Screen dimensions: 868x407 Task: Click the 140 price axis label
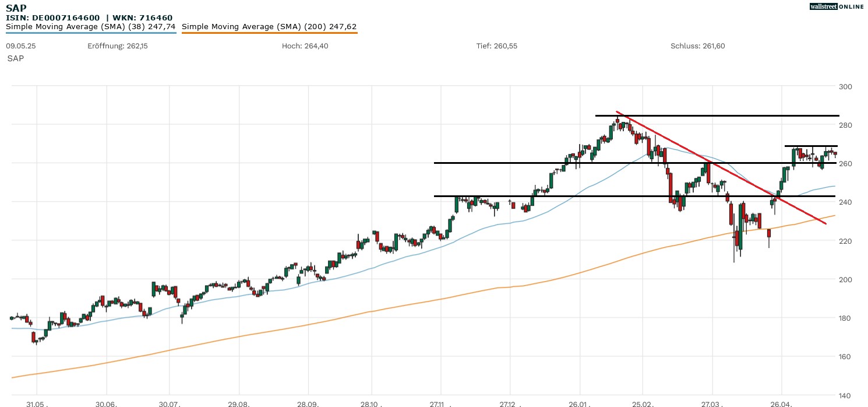coord(845,395)
